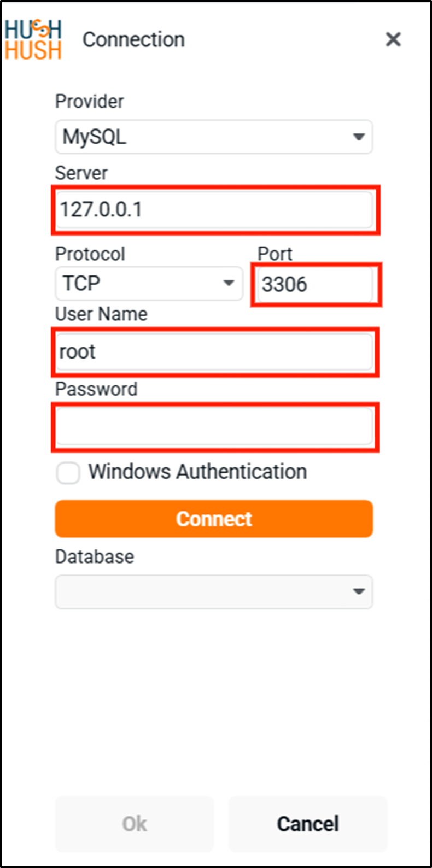The width and height of the screenshot is (432, 868).
Task: Enable the Windows Authentication checkbox
Action: tap(68, 473)
